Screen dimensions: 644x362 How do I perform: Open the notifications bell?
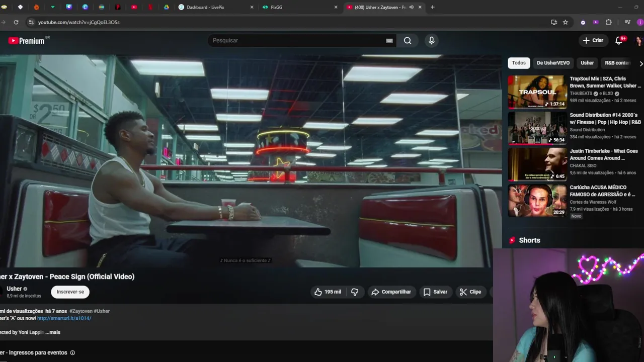tap(619, 40)
